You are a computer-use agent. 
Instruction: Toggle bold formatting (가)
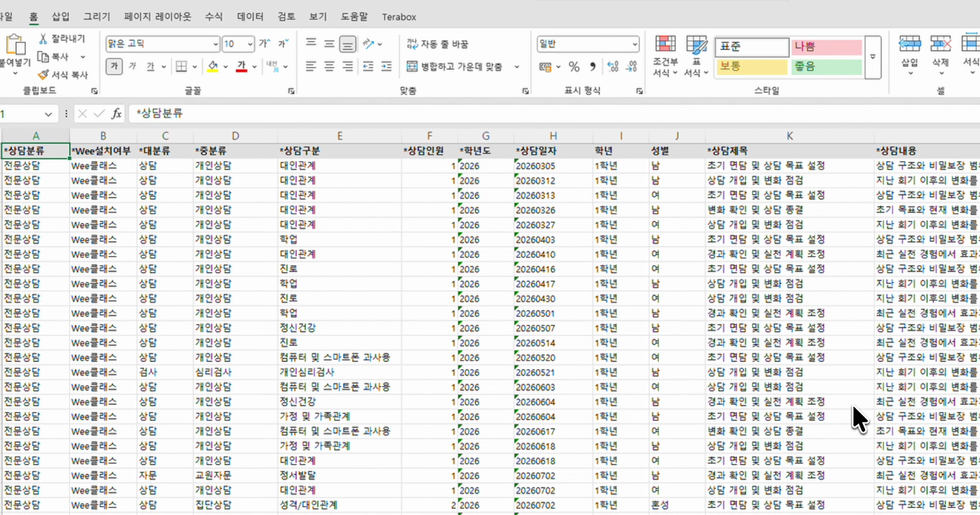click(x=114, y=66)
